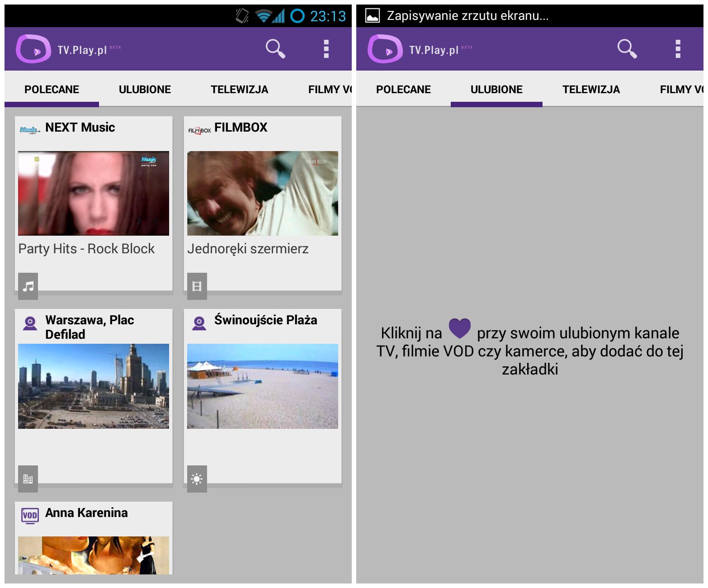Tap the 23:13 clock in status bar
This screenshot has width=708, height=588.
328,16
